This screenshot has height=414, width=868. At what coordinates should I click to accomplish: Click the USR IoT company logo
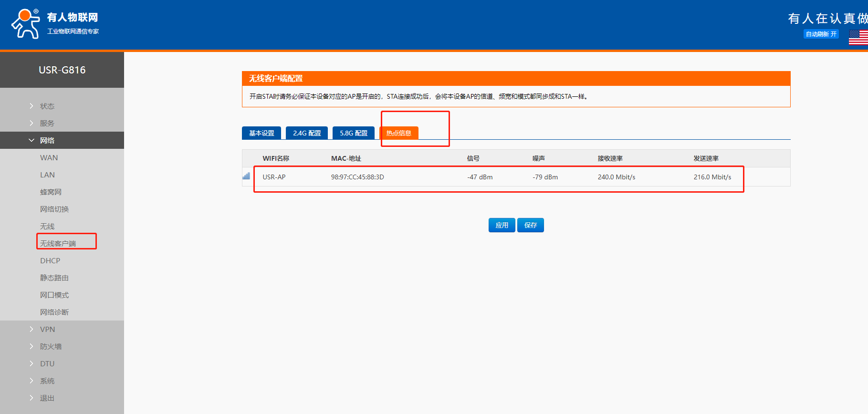pos(55,23)
